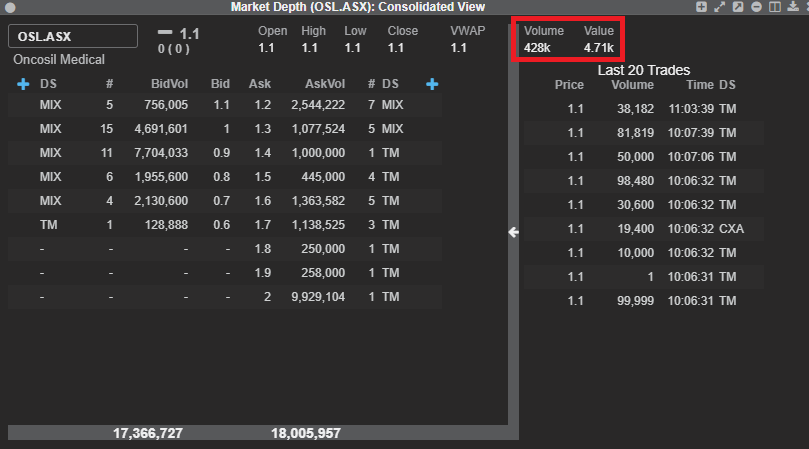Click the Value 4.71k figure

tap(598, 48)
